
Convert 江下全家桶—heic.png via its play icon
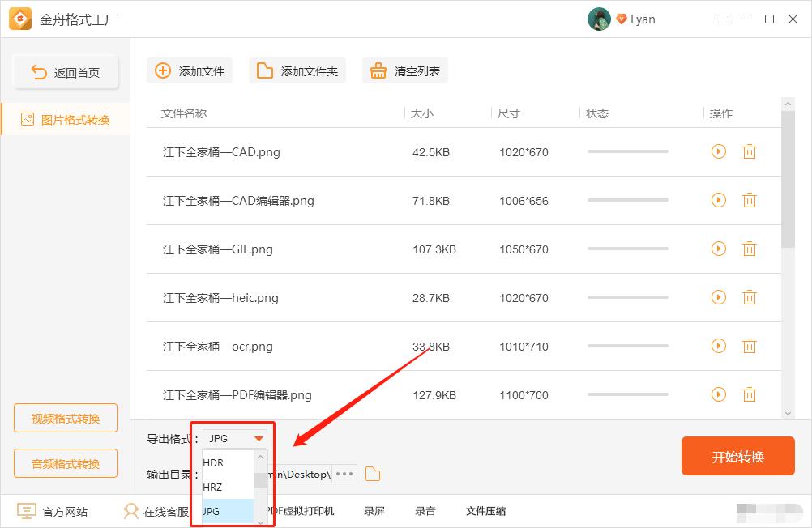[x=718, y=298]
